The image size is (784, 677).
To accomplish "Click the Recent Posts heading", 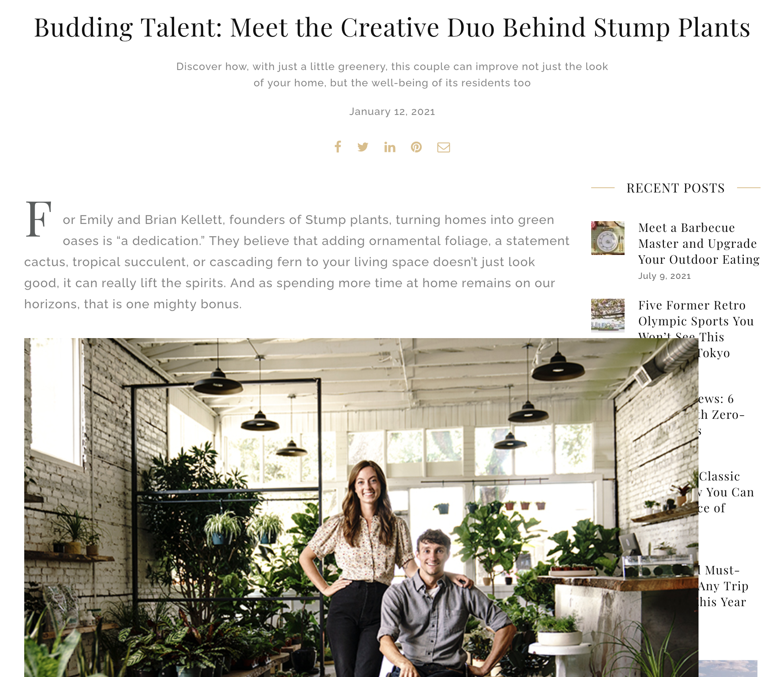I will (675, 188).
